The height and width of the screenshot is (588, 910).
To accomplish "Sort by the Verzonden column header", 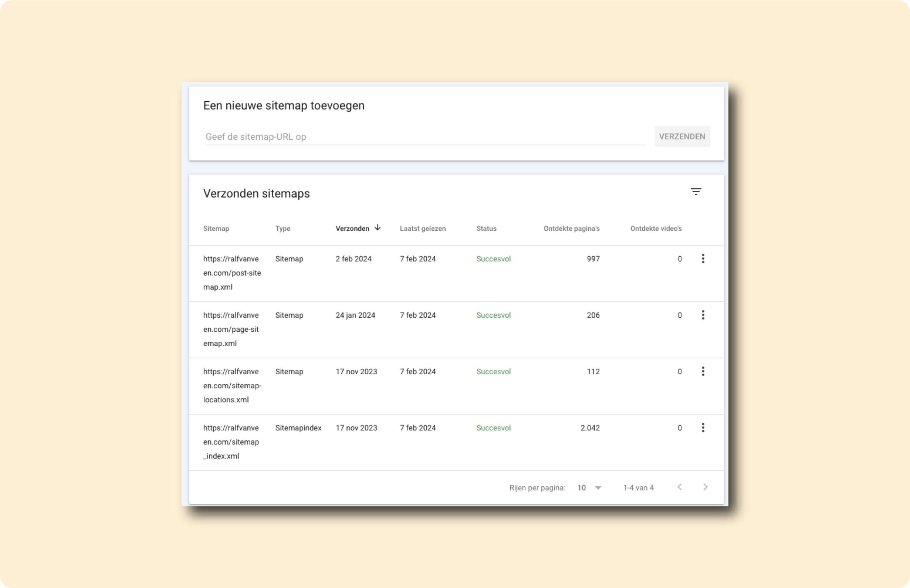I will (352, 228).
